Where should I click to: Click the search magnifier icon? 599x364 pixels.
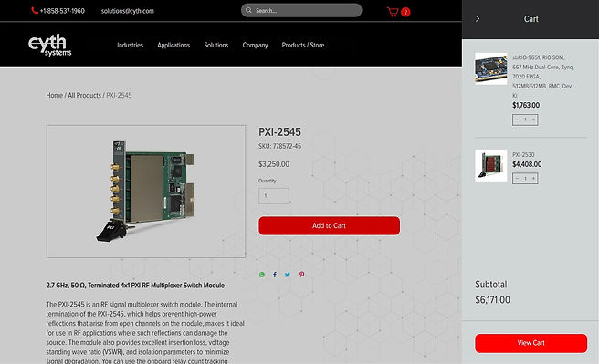coord(248,10)
